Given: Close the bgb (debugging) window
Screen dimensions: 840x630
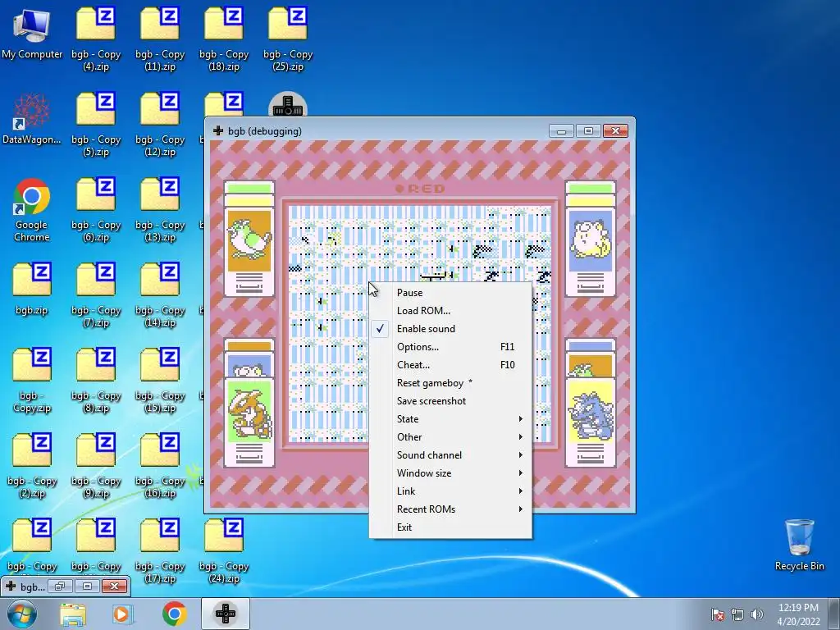Looking at the screenshot, I should 615,131.
